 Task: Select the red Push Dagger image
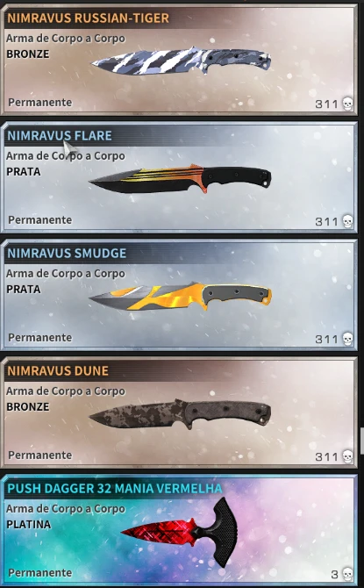click(179, 532)
